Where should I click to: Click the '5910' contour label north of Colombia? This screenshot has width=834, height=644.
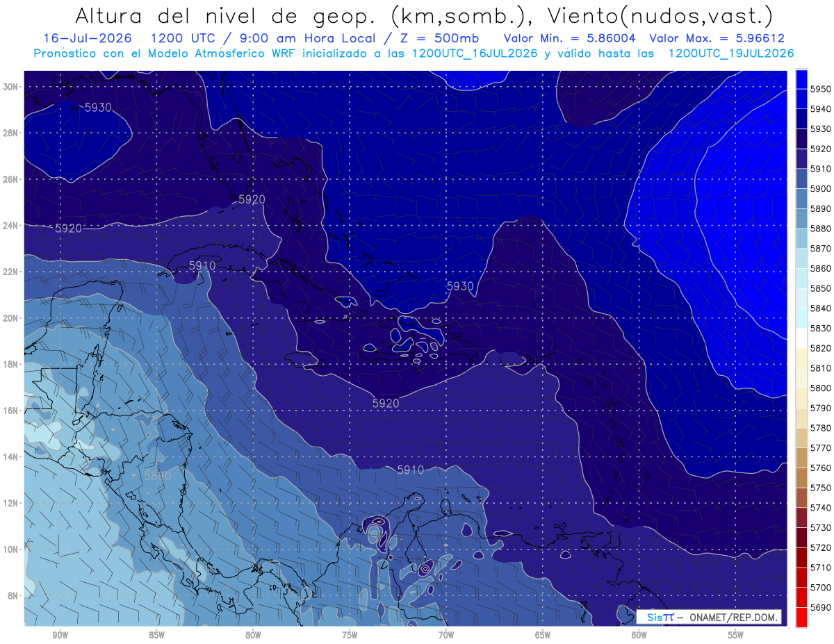(x=411, y=470)
